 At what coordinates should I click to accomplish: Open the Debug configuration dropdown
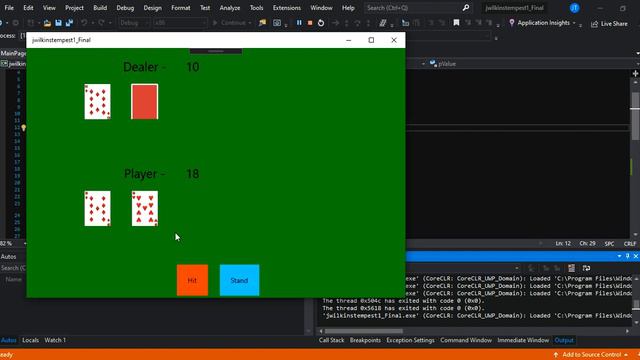(x=134, y=23)
